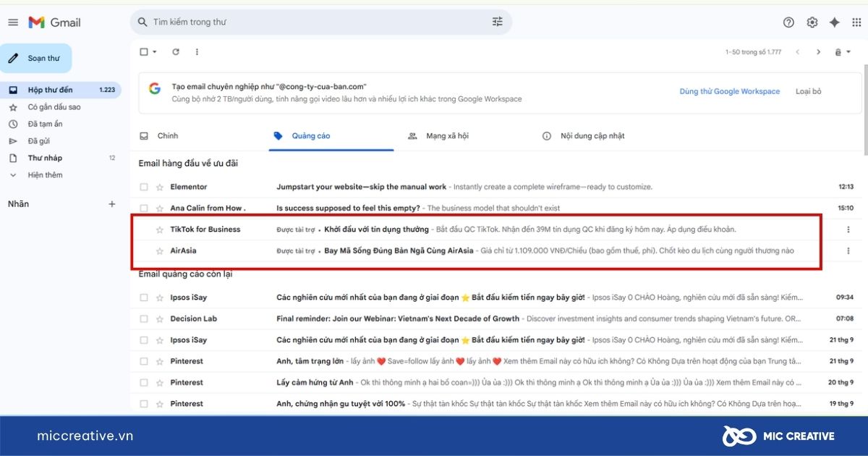Click the Gmail logo
This screenshot has width=868, height=456.
tap(54, 22)
